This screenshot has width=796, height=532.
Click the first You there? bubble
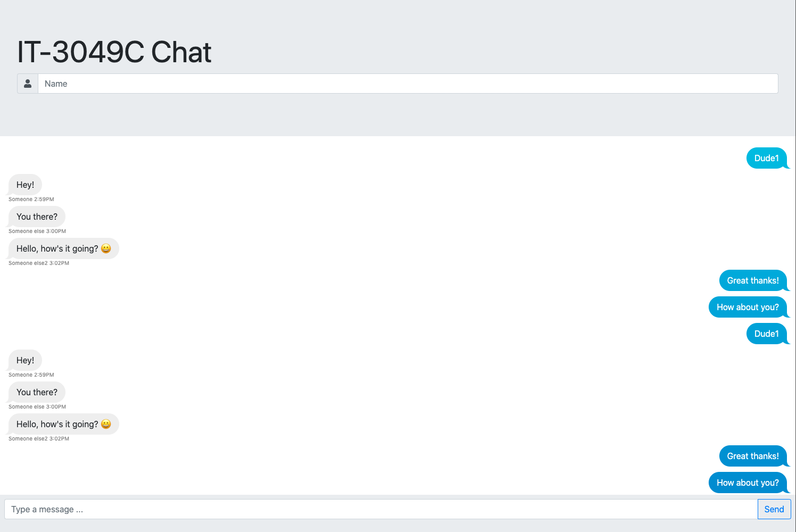pyautogui.click(x=37, y=217)
